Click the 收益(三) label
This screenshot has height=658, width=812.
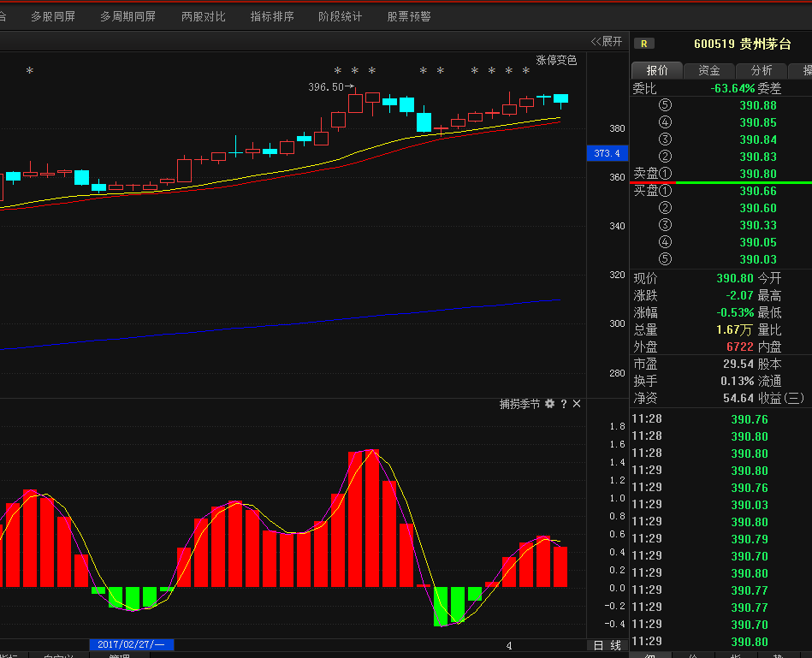[x=781, y=398]
